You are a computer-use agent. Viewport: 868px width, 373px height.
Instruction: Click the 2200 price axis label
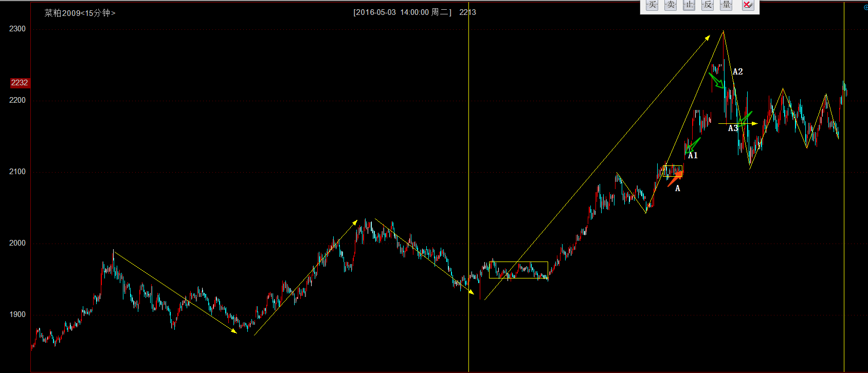(17, 100)
